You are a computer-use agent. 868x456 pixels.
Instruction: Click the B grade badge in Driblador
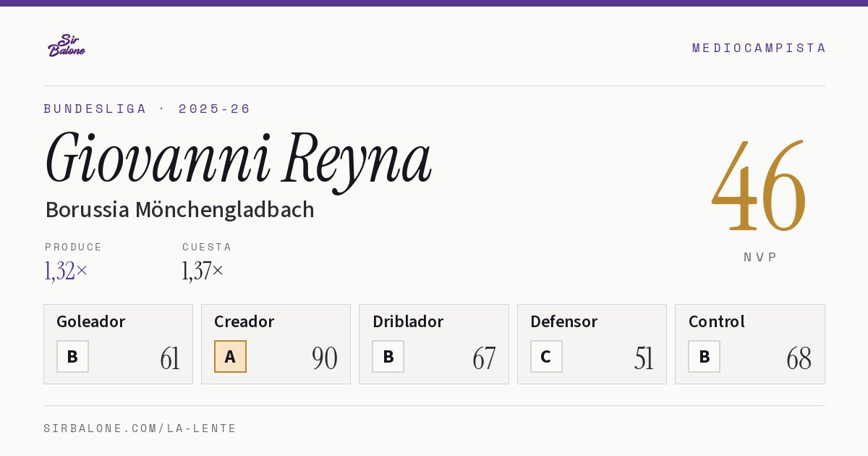click(388, 356)
